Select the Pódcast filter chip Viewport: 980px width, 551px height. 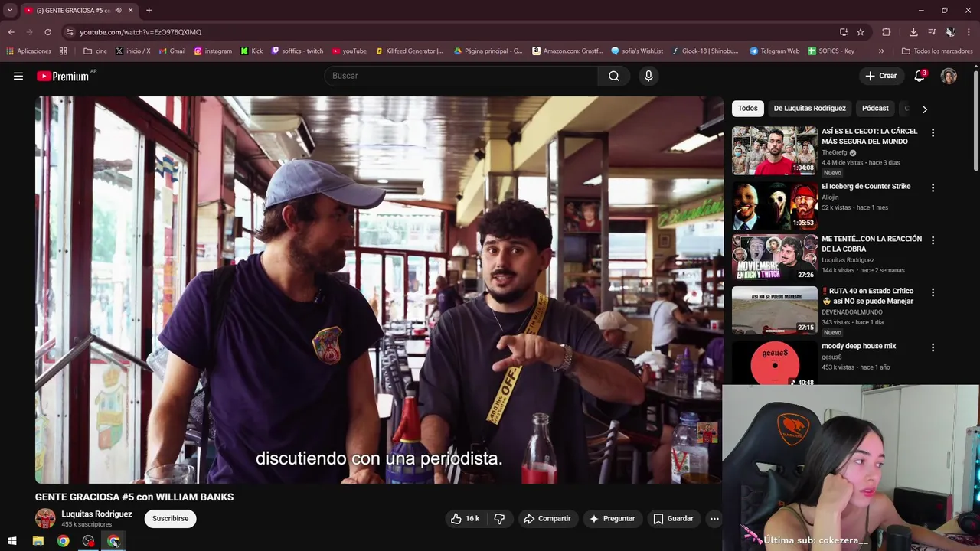(875, 109)
